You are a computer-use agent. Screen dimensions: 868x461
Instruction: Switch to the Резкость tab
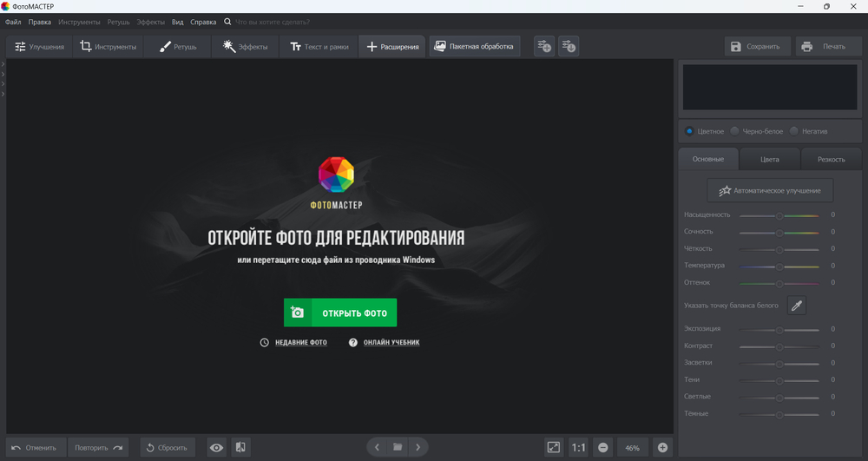(x=831, y=159)
